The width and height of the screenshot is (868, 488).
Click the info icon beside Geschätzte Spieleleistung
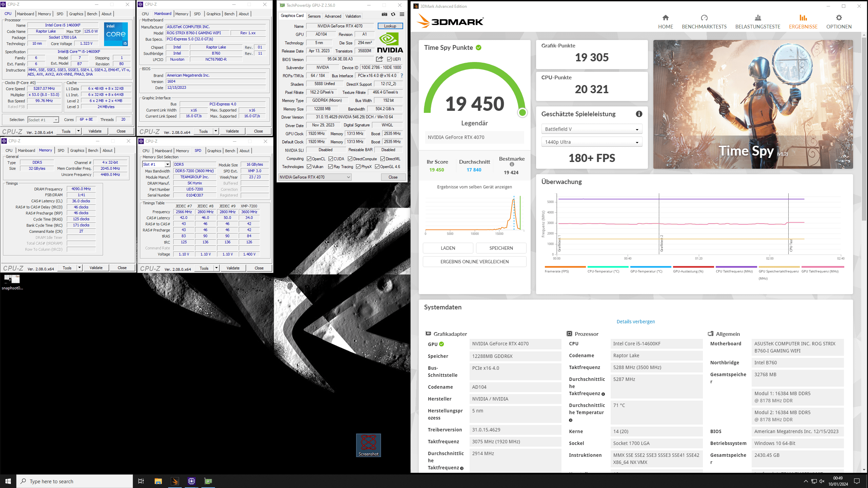[x=639, y=114]
